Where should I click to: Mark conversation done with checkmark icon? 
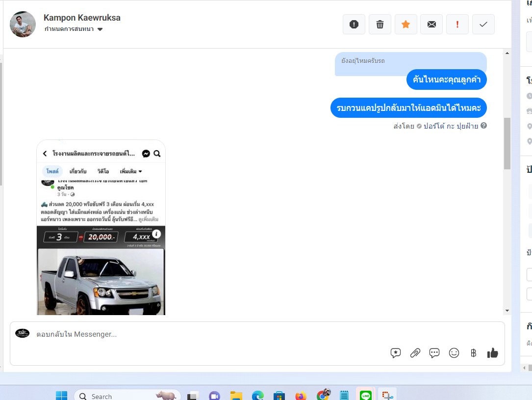pos(483,24)
